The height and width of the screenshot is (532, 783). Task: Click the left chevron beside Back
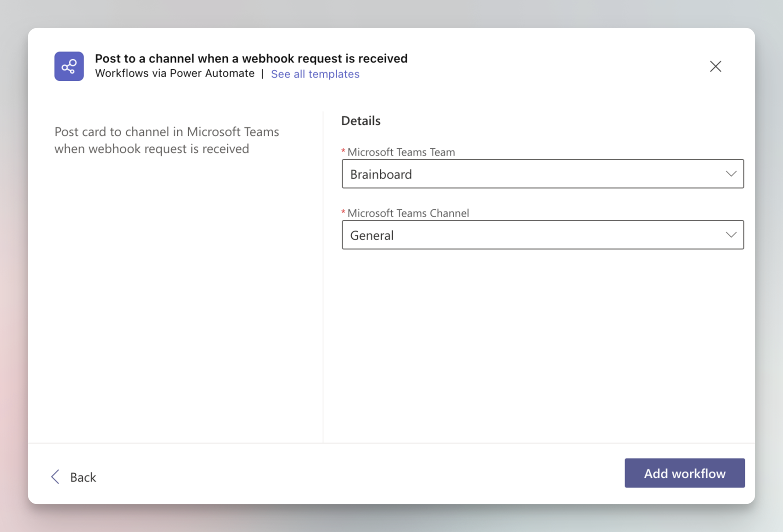coord(56,476)
